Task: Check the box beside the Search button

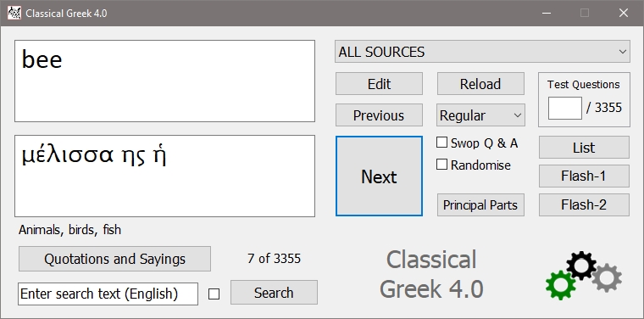Action: [x=214, y=294]
